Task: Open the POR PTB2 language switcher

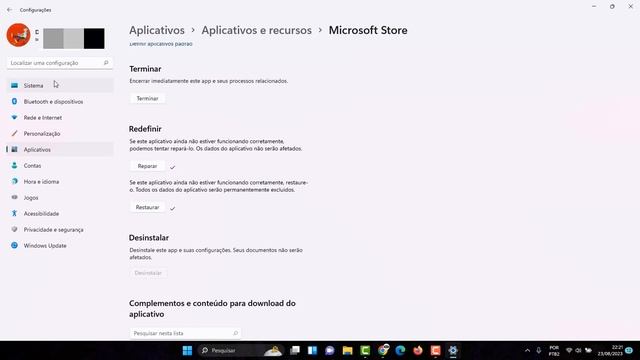Action: 554,351
